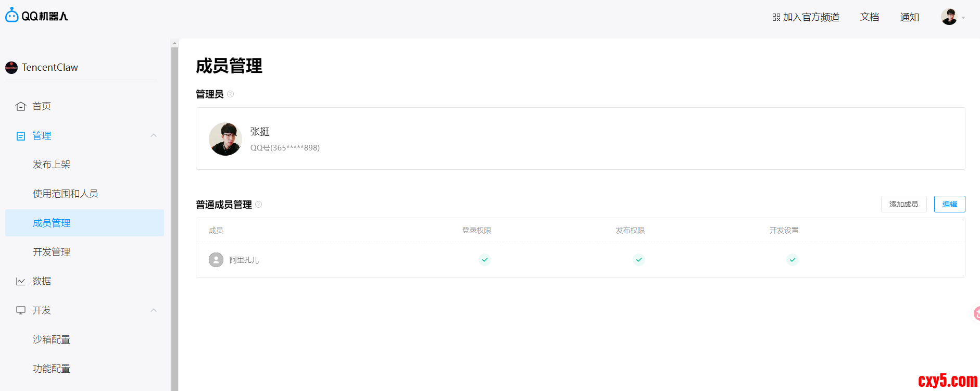
Task: Collapse the 管理 menu section chevron
Action: 154,135
